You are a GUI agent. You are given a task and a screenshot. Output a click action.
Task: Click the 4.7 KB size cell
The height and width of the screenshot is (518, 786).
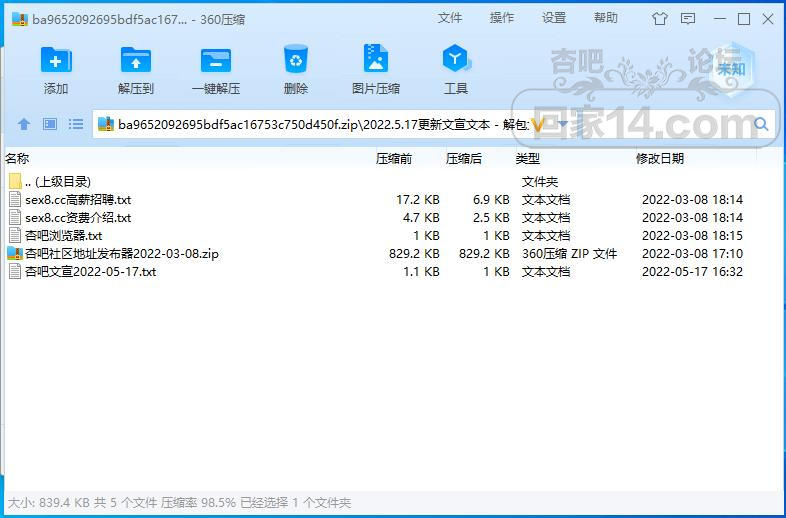click(421, 218)
